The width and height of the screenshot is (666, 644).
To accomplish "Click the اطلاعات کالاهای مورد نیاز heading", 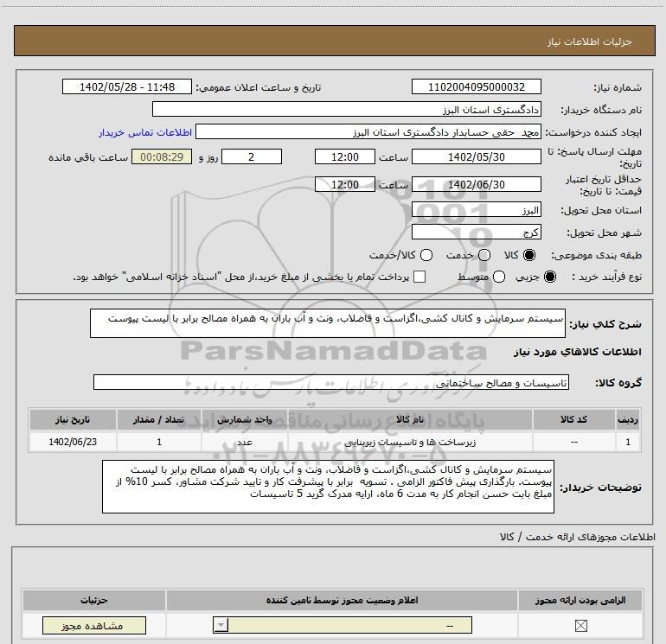I will click(577, 352).
